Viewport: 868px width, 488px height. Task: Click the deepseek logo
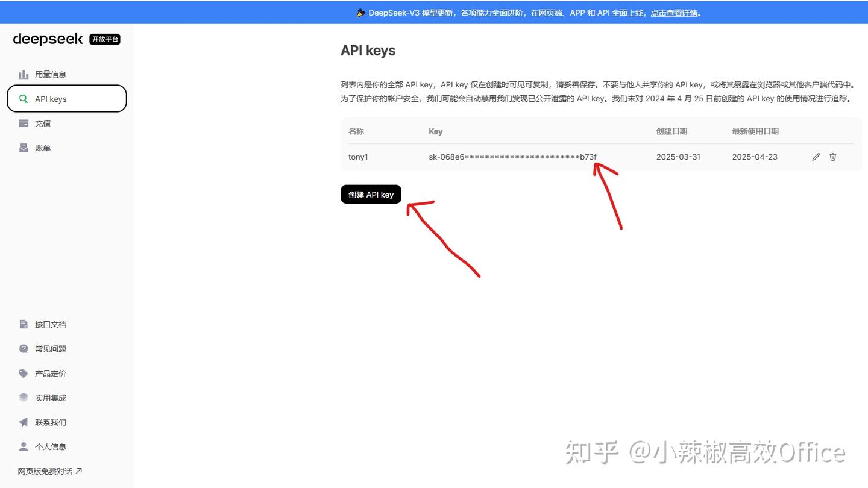point(48,39)
